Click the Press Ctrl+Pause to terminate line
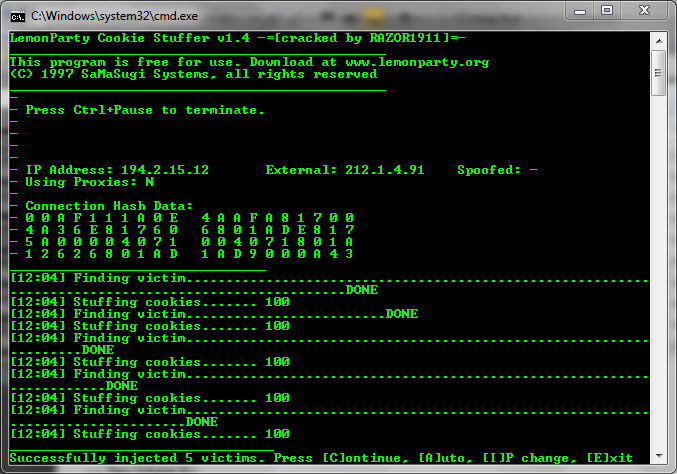This screenshot has width=677, height=474. 145,110
